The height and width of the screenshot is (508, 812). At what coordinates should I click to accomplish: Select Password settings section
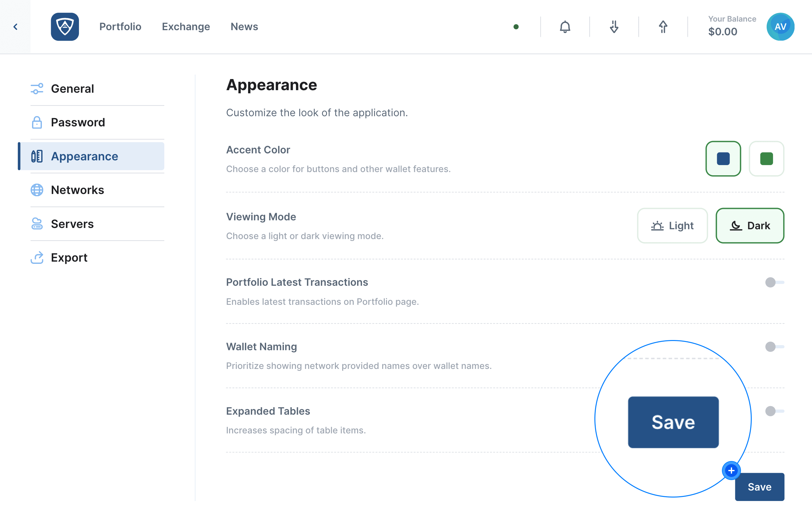click(x=97, y=122)
